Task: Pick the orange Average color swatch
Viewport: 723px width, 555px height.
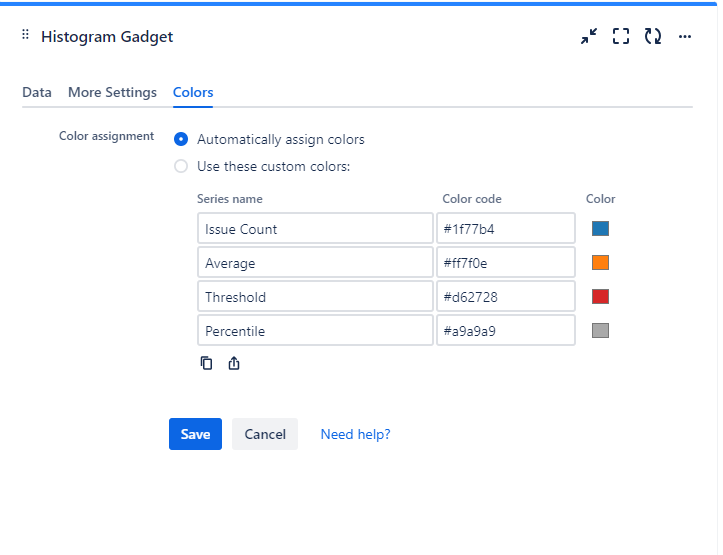Action: [x=600, y=263]
